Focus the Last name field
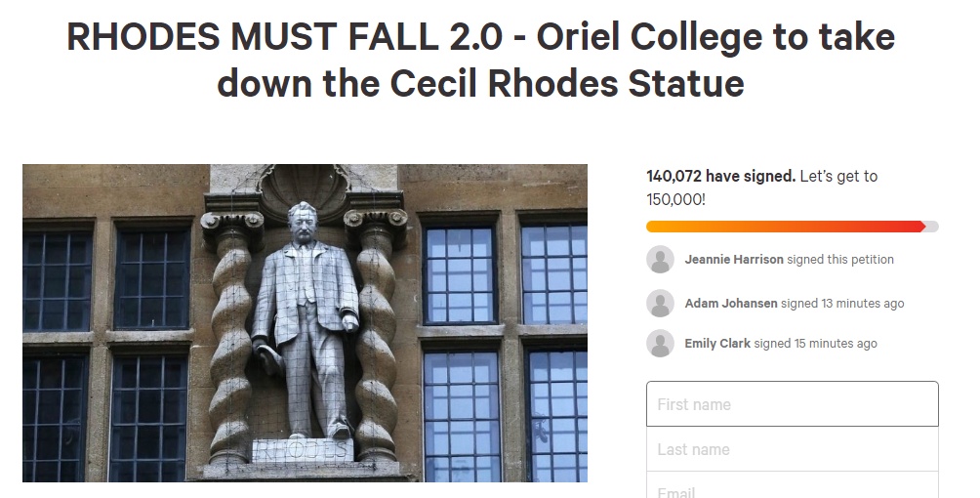The height and width of the screenshot is (498, 980). tap(792, 449)
